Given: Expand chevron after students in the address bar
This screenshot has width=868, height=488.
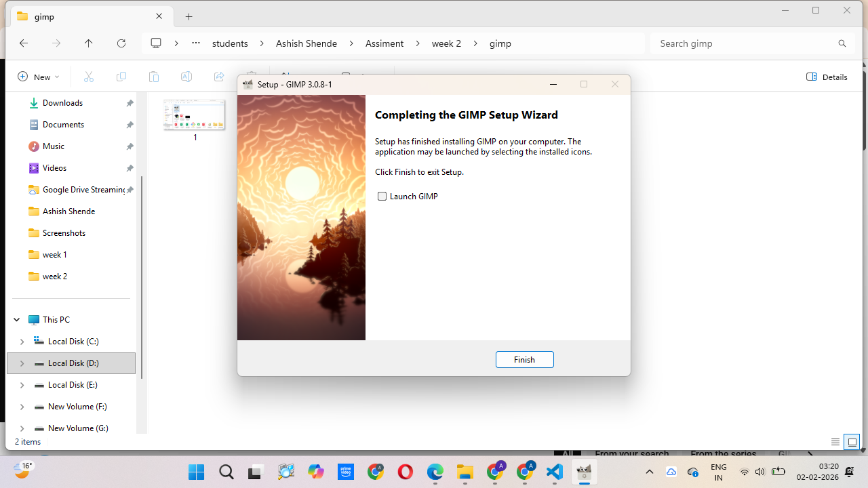Looking at the screenshot, I should [x=262, y=43].
